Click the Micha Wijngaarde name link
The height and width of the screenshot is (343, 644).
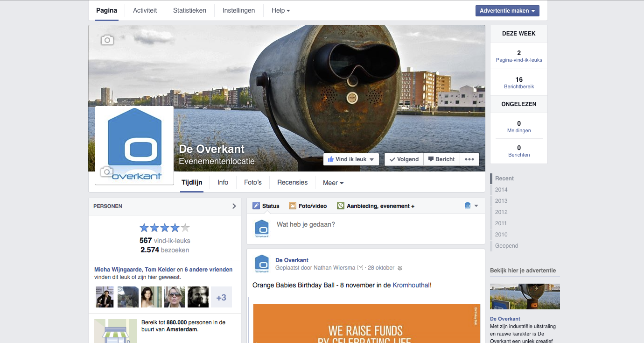(x=118, y=270)
